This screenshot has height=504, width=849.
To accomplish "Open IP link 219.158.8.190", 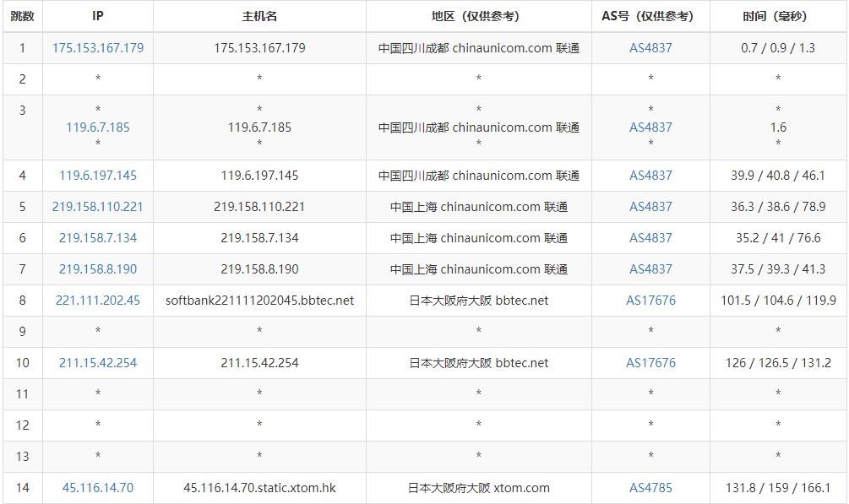I will pos(98,269).
